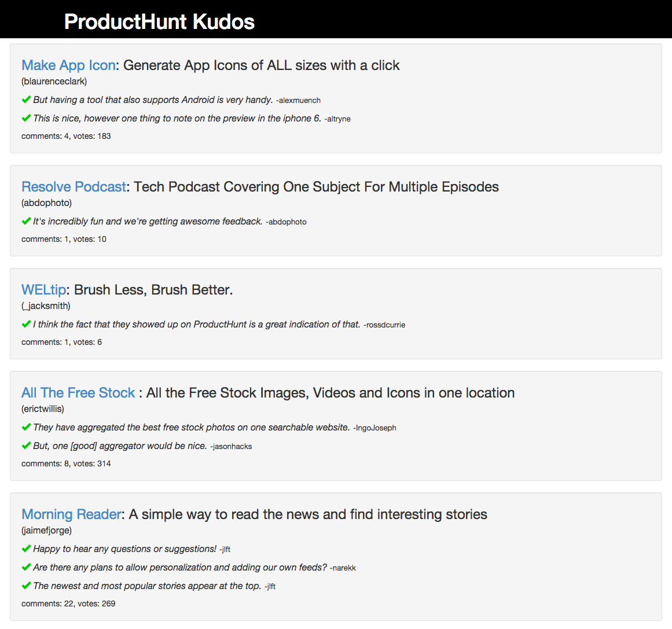Click the checkmark beside abdophoto's feedback comment

(x=26, y=220)
